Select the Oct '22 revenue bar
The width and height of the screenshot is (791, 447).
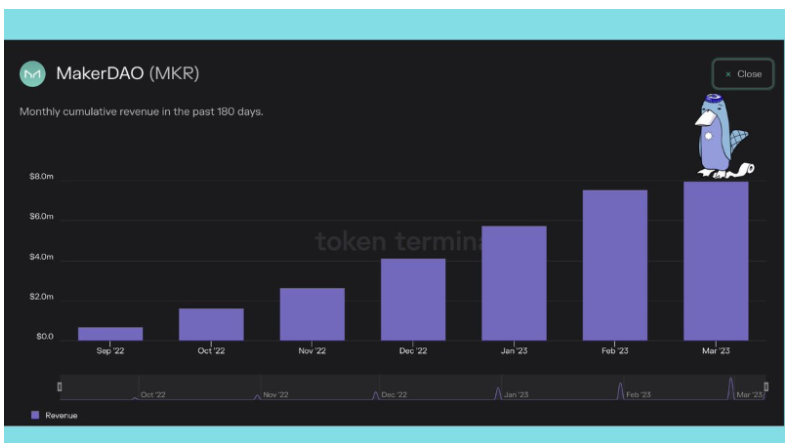point(211,324)
